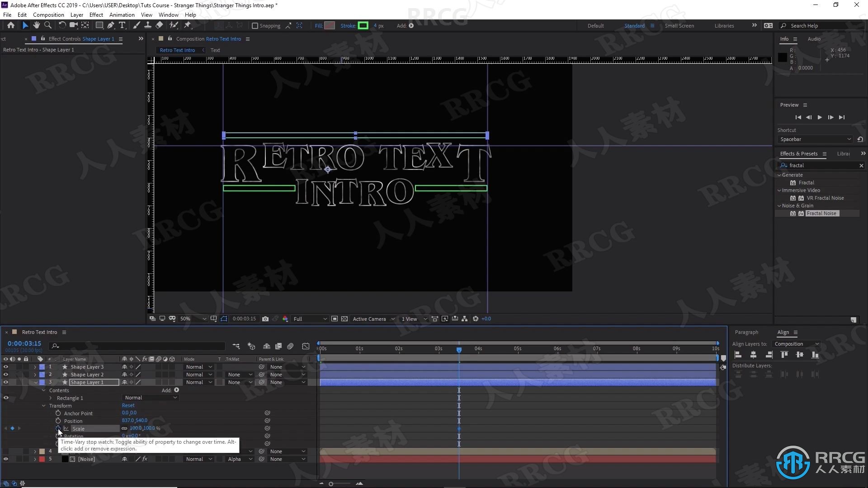Select the Clone Stamp tool
Screen dimensions: 868x488
148,25
